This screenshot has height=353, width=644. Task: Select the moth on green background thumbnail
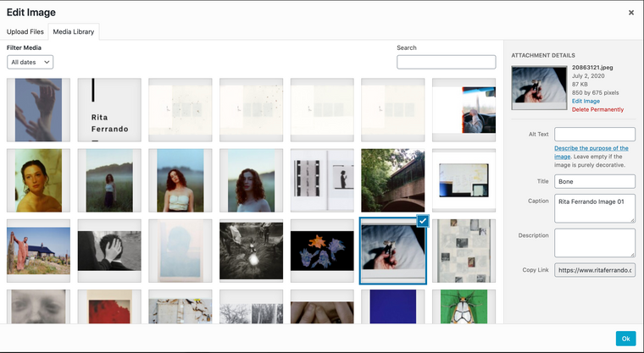pyautogui.click(x=464, y=306)
